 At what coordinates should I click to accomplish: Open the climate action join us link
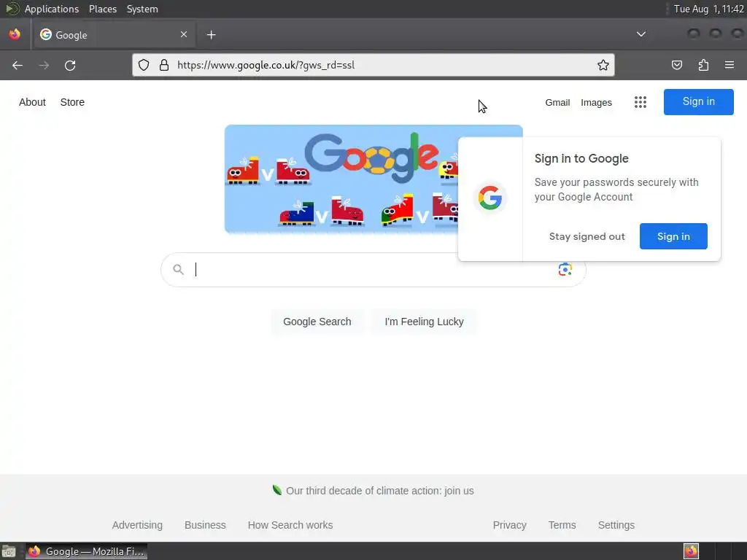379,491
